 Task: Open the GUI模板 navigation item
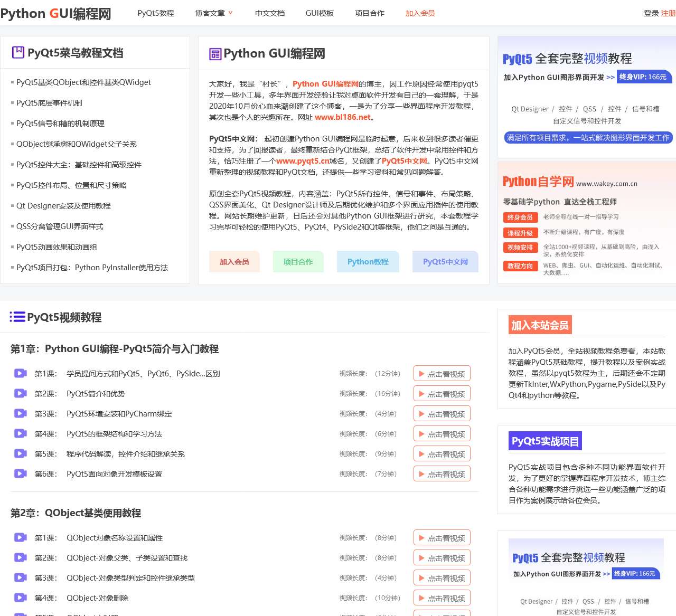pos(320,13)
